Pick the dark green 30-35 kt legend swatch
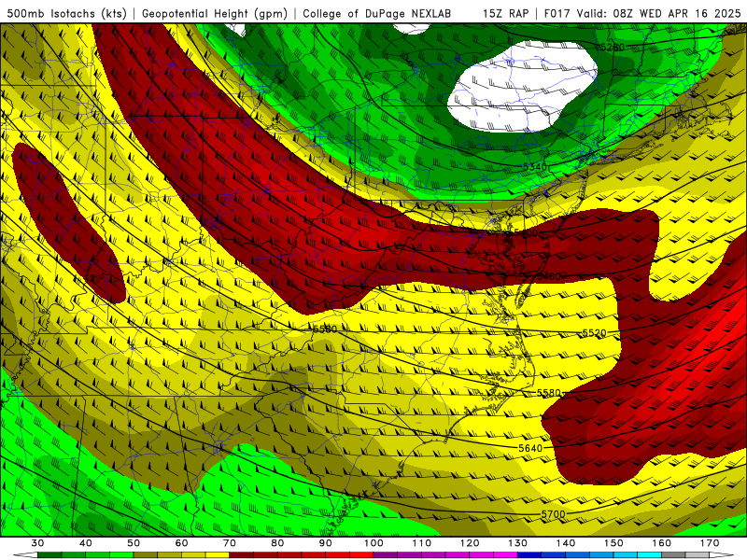Image resolution: width=747 pixels, height=560 pixels. [49, 555]
